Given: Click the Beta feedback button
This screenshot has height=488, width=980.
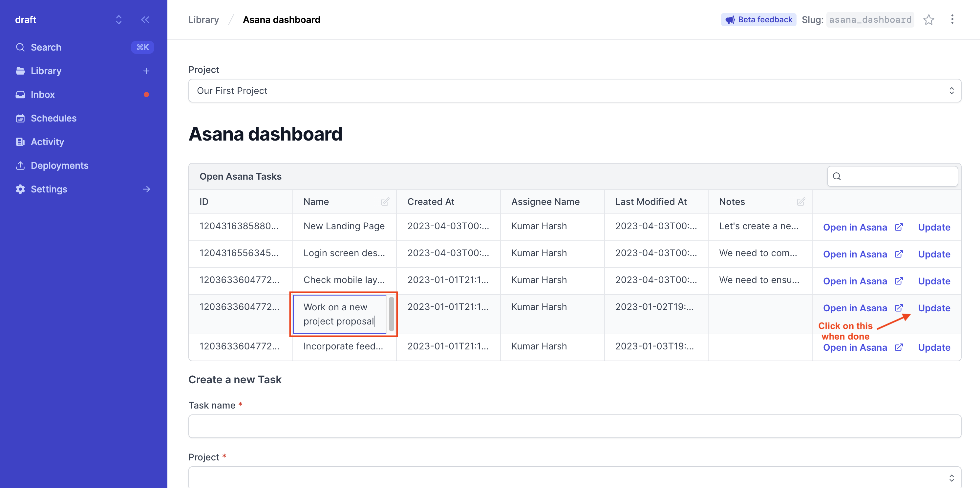Looking at the screenshot, I should pyautogui.click(x=758, y=20).
